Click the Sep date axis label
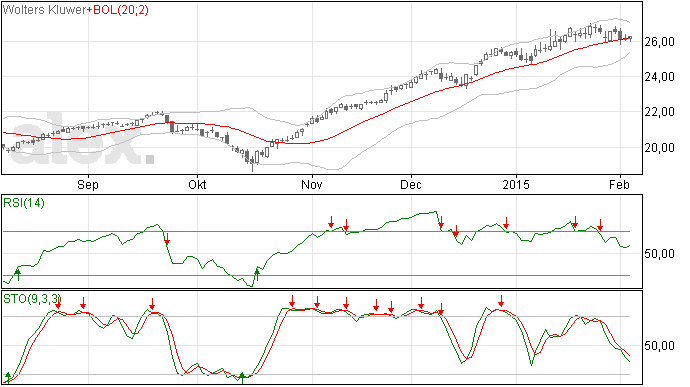Image resolution: width=690 pixels, height=387 pixels. (x=88, y=184)
